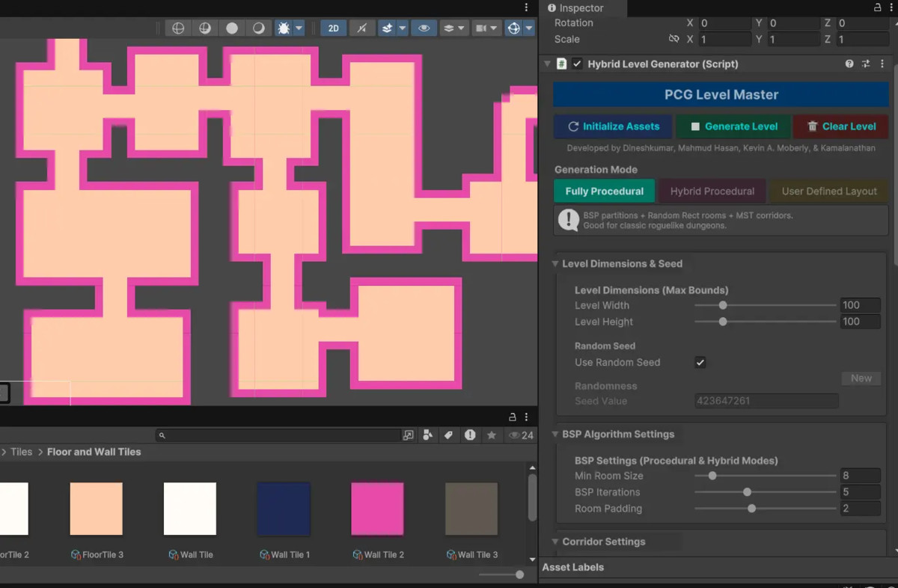Viewport: 898px width, 588px height.
Task: Collapse the BSP Algorithm Settings section
Action: coord(556,434)
